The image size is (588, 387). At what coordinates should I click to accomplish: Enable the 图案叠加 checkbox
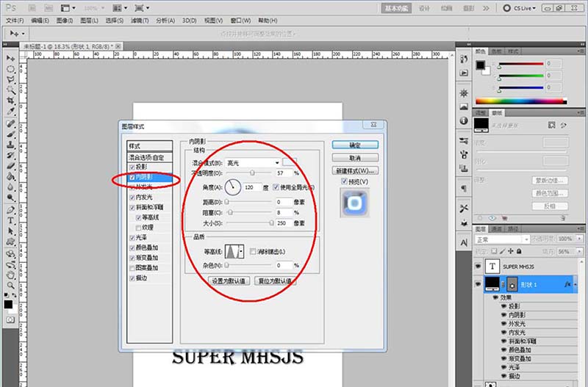click(x=132, y=268)
